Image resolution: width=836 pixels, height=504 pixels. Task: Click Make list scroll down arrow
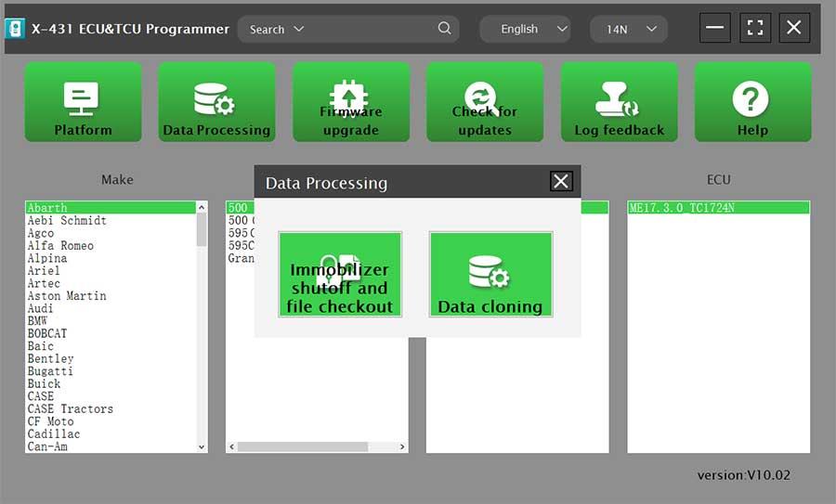point(202,447)
